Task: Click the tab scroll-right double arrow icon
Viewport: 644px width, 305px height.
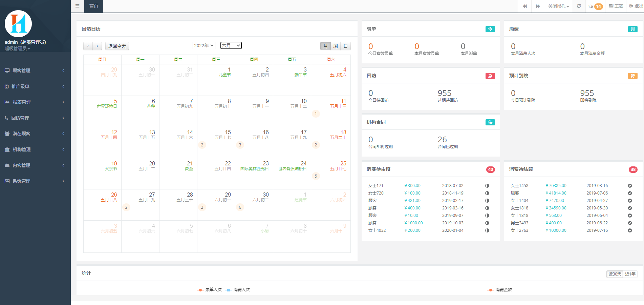Action: [538, 6]
